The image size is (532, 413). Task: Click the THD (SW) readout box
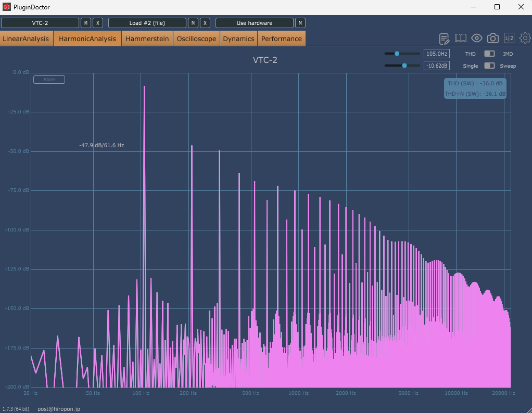click(x=475, y=88)
